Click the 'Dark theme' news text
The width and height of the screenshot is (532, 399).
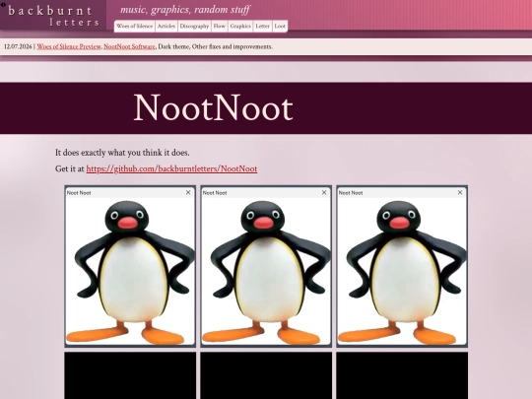[173, 47]
